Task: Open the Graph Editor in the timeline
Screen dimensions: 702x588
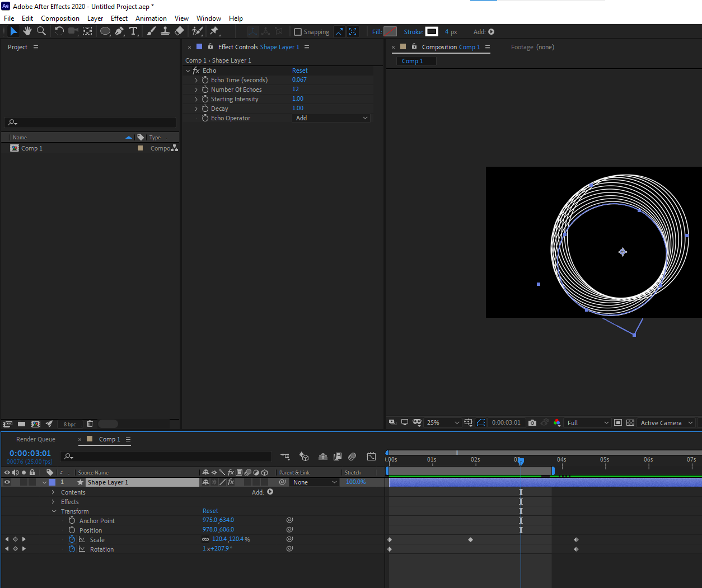Action: pyautogui.click(x=371, y=457)
